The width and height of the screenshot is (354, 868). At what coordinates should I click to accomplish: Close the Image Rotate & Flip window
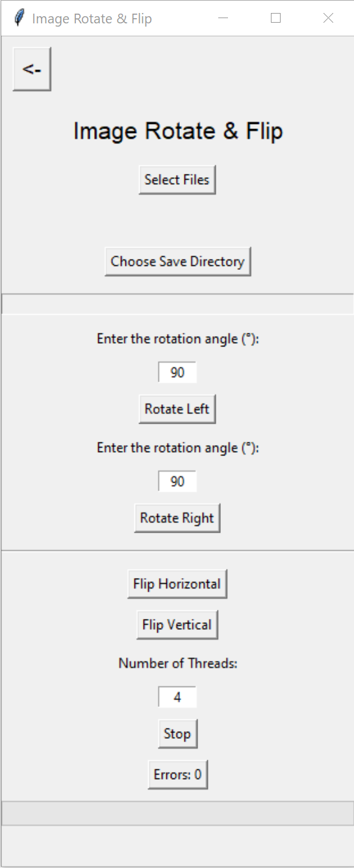click(328, 18)
